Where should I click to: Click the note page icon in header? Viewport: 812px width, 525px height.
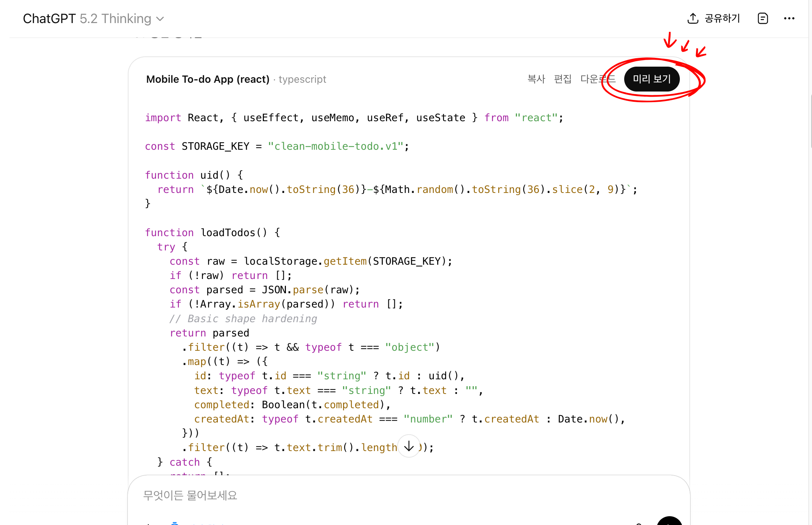pyautogui.click(x=763, y=18)
